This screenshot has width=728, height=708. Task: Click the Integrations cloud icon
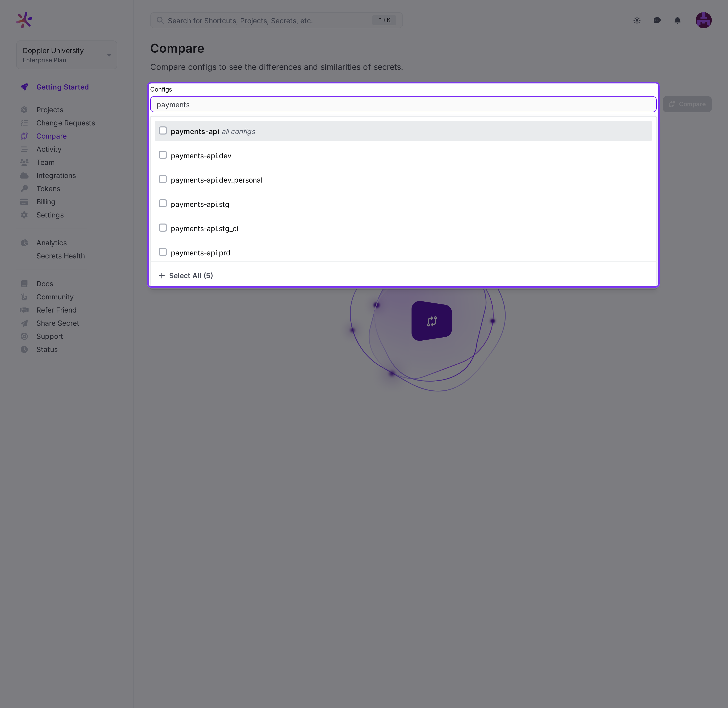(x=24, y=175)
